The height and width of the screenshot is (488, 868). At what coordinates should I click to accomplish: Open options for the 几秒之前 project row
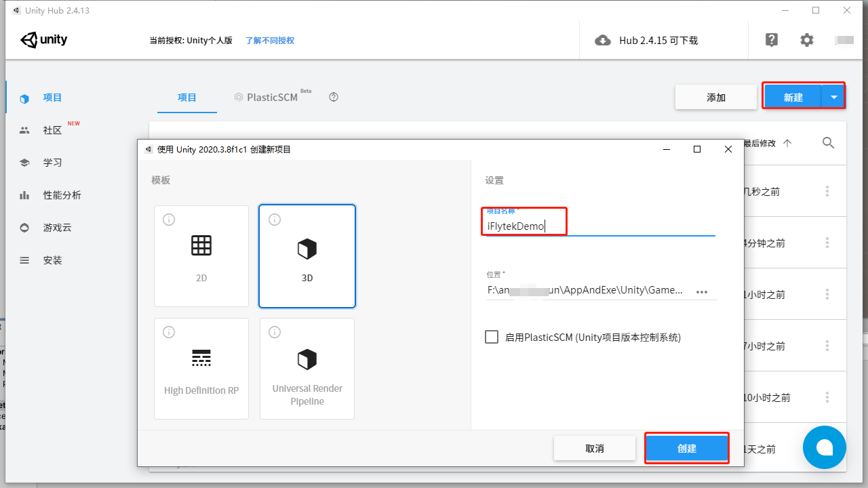(x=827, y=192)
